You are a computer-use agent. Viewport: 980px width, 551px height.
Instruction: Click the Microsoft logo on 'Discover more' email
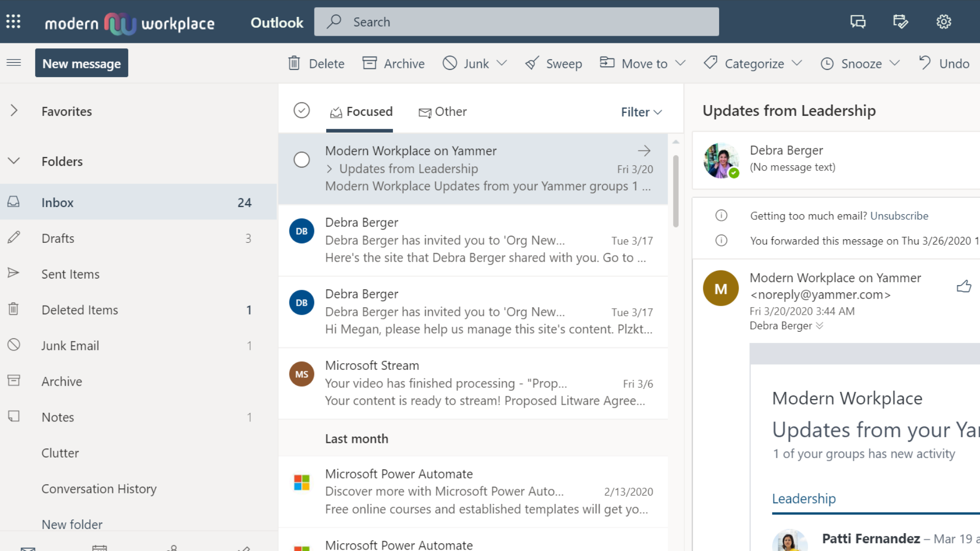pos(302,482)
